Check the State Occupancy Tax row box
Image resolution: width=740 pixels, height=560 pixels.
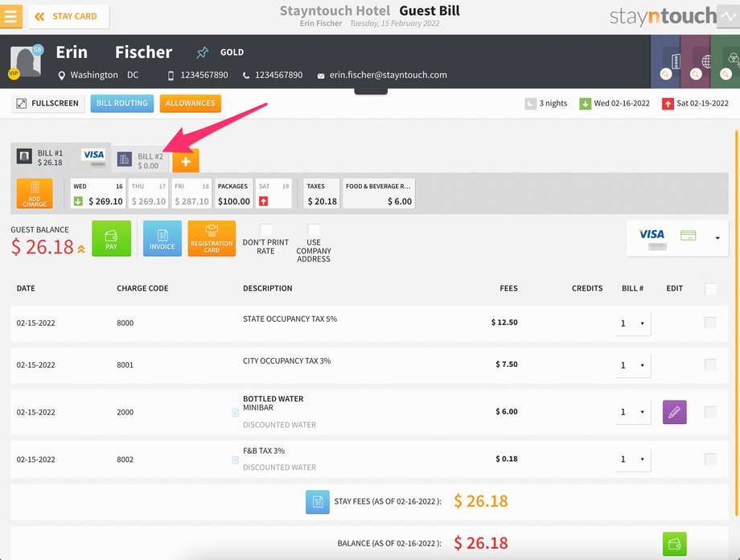pos(710,323)
